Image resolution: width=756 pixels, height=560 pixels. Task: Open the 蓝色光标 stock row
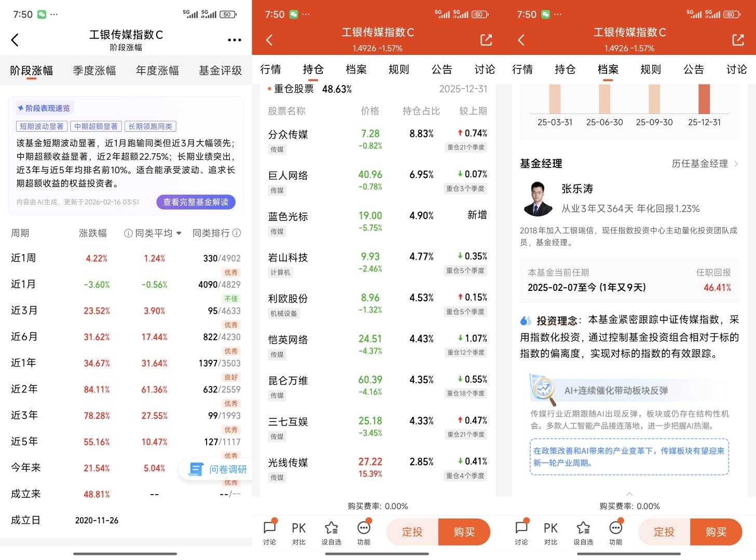377,222
